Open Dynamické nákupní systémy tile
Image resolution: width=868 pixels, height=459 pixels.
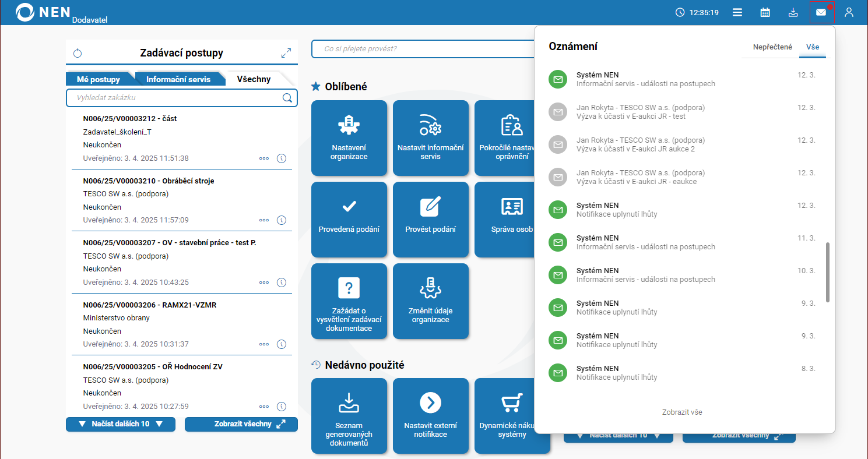(505, 416)
